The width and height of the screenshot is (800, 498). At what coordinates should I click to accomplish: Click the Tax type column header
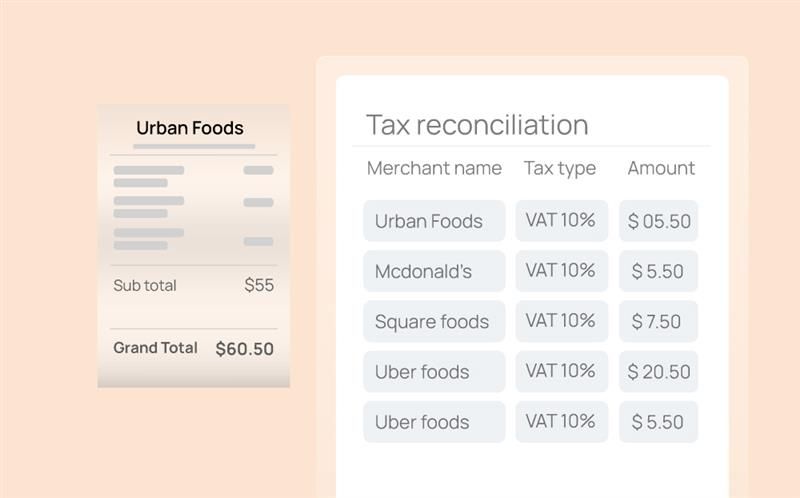pyautogui.click(x=560, y=168)
